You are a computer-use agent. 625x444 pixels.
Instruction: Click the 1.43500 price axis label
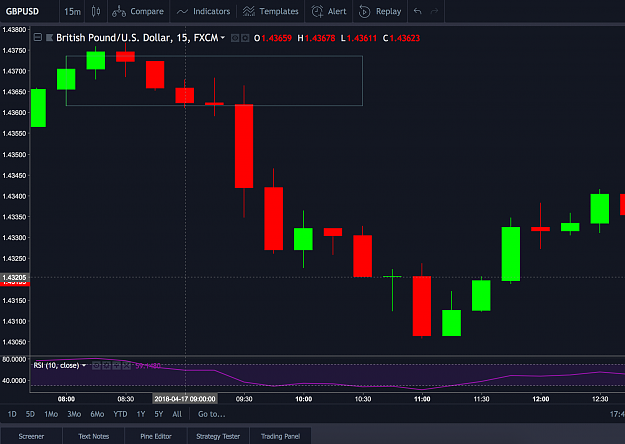pyautogui.click(x=14, y=155)
